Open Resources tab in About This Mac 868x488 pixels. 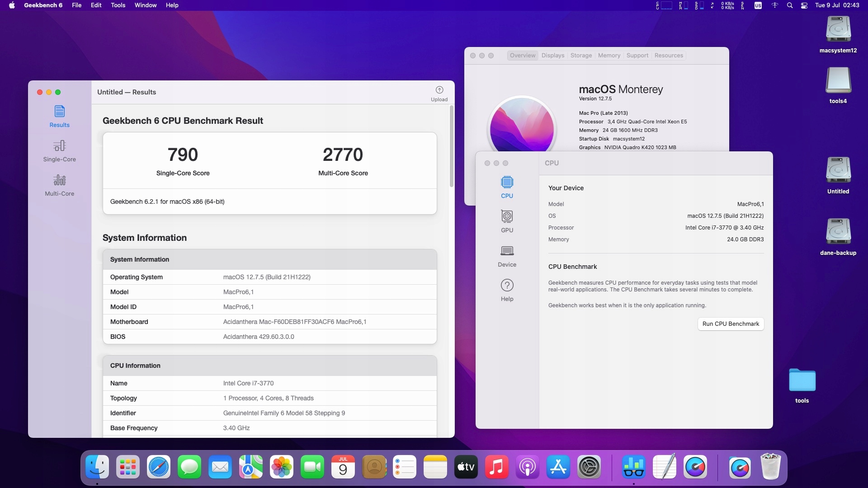pos(669,56)
